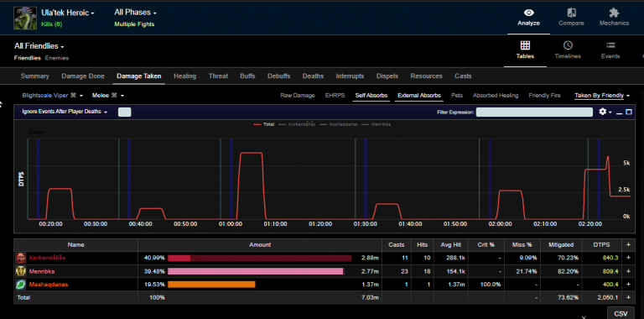Click the Friendlies link
This screenshot has width=644, height=319.
[28, 58]
